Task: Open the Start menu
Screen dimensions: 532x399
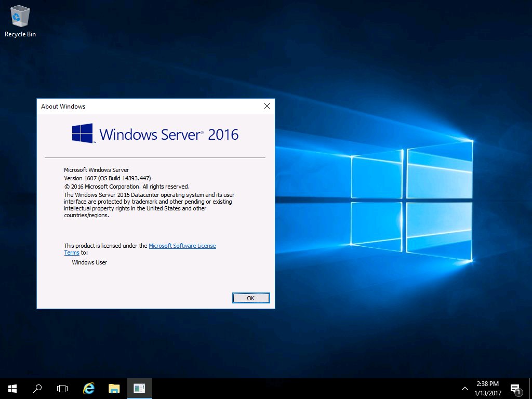Action: tap(12, 389)
